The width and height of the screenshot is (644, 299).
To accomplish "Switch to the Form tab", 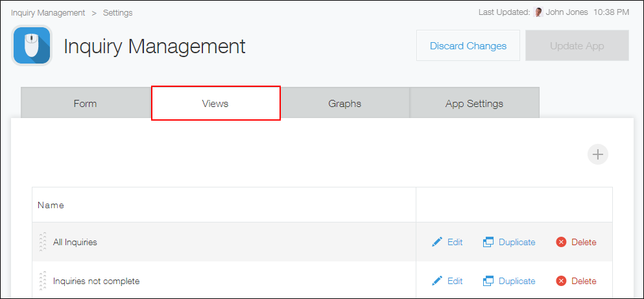I will (x=86, y=104).
